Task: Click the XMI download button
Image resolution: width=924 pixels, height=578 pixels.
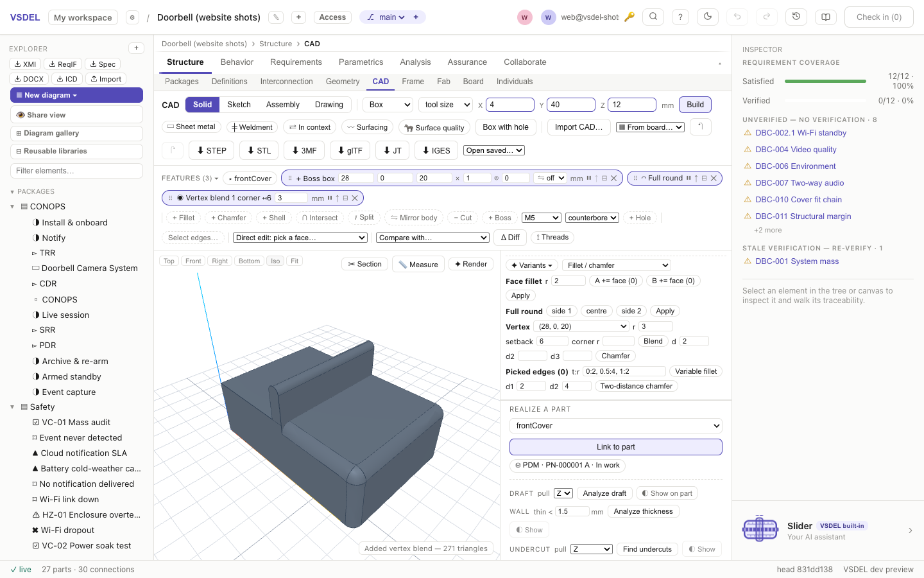Action: click(26, 64)
